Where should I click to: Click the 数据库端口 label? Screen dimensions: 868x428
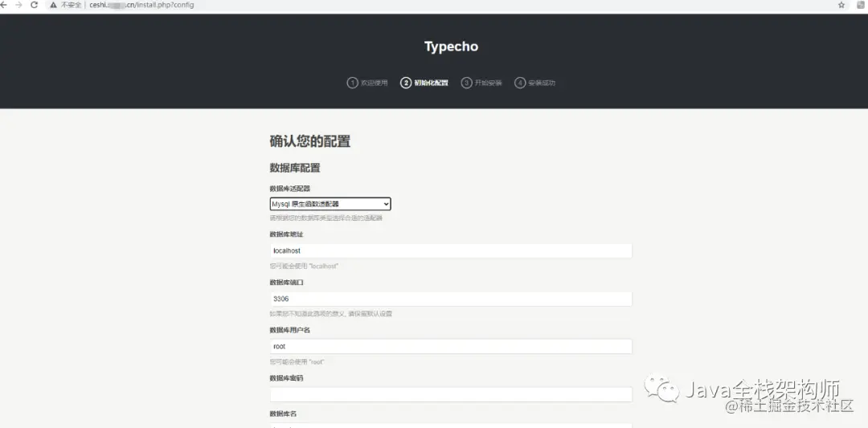286,283
